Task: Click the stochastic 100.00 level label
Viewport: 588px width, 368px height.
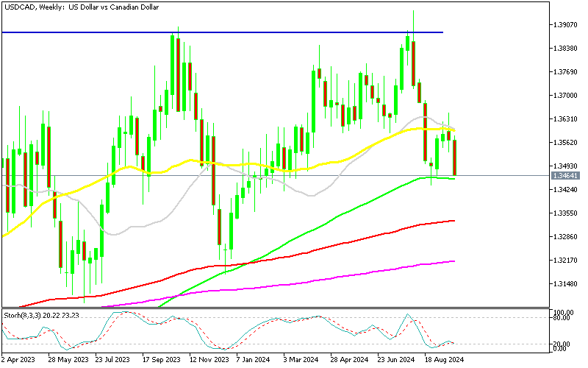Action: point(564,312)
